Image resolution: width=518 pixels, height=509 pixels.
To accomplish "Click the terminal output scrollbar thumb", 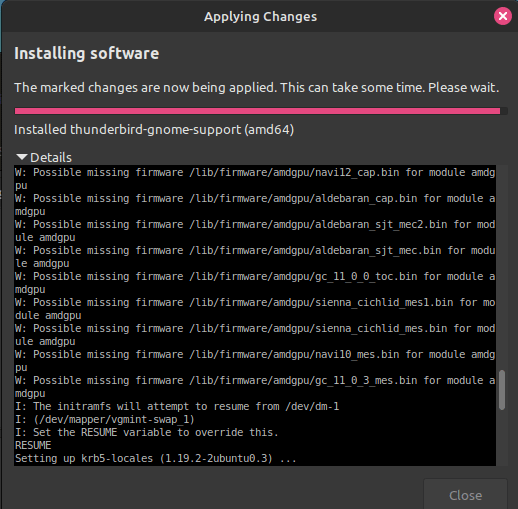I will (x=502, y=390).
